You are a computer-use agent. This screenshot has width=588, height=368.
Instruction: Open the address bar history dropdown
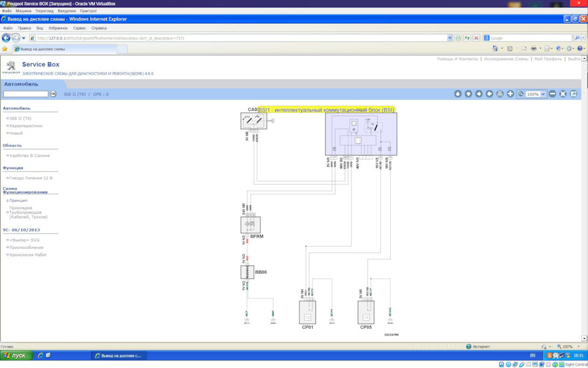coord(450,38)
